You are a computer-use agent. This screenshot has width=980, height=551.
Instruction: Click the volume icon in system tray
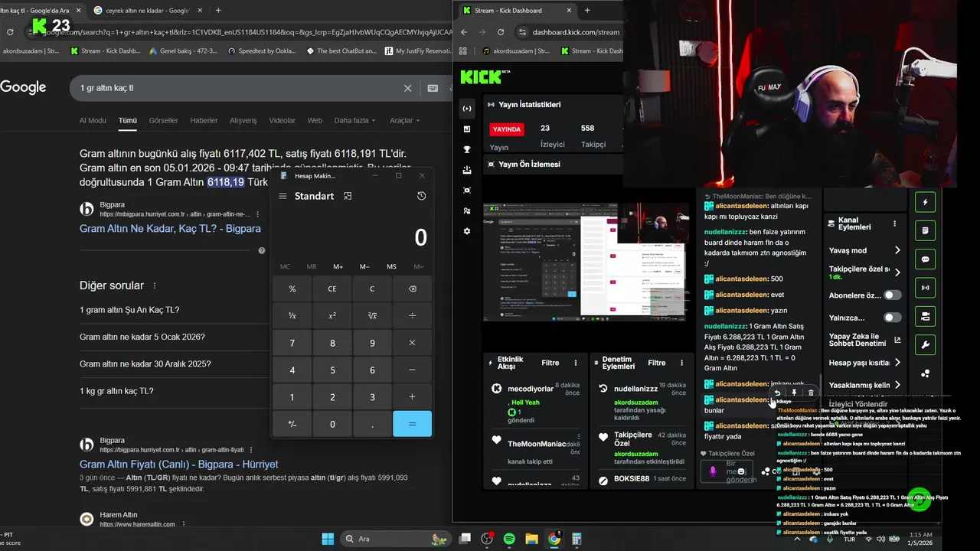(880, 540)
